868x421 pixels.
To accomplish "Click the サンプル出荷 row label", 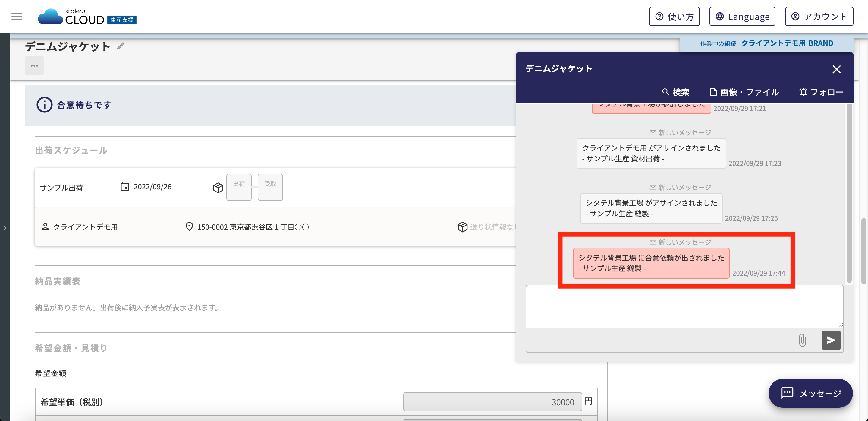I will (x=61, y=187).
